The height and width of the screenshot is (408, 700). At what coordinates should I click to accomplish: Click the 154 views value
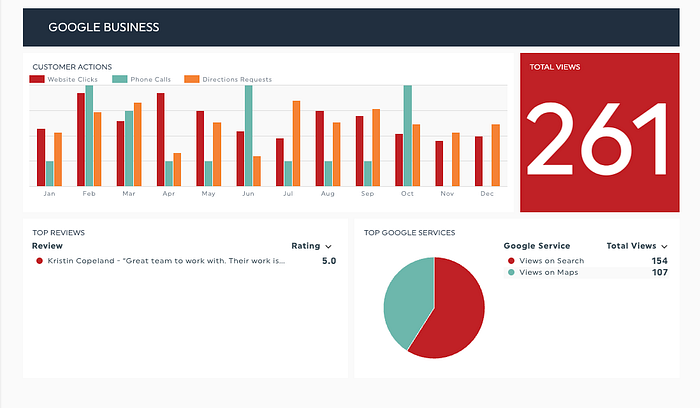point(659,261)
